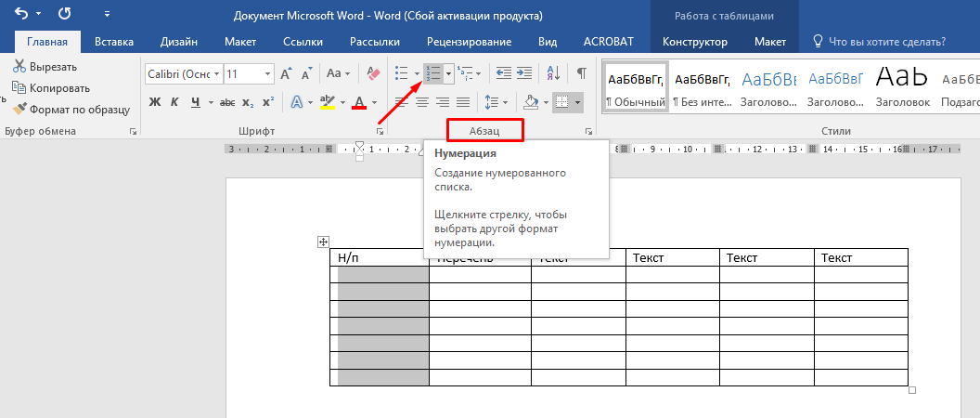The height and width of the screenshot is (418, 980).
Task: Center align text
Action: click(x=422, y=102)
